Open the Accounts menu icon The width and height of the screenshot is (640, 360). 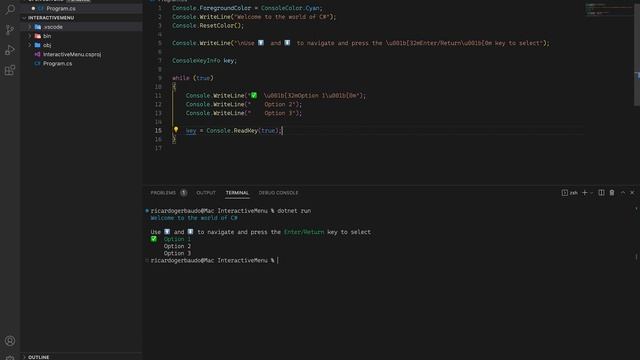pyautogui.click(x=10, y=340)
